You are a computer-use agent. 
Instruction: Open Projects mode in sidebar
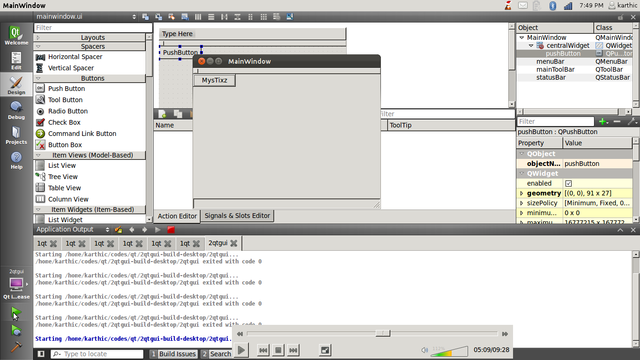[x=16, y=135]
